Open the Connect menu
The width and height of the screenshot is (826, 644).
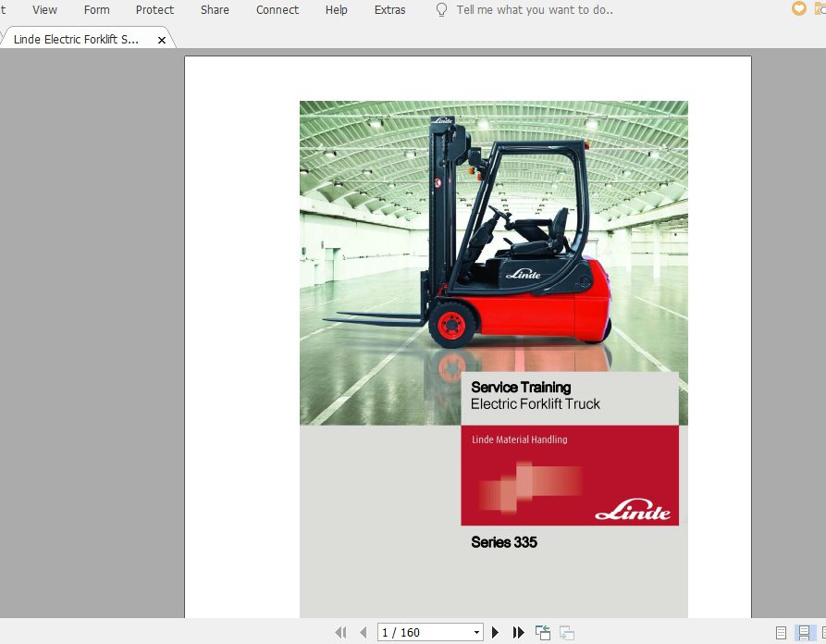(277, 10)
